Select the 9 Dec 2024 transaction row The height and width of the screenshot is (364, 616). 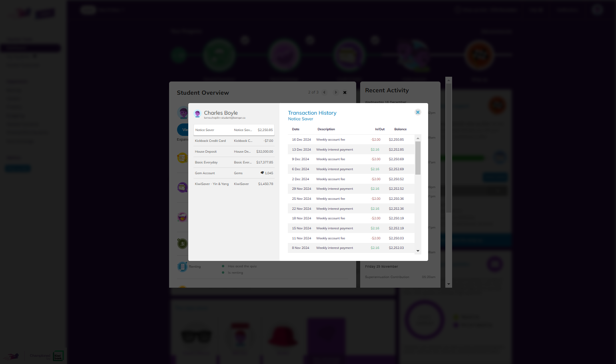coord(351,159)
